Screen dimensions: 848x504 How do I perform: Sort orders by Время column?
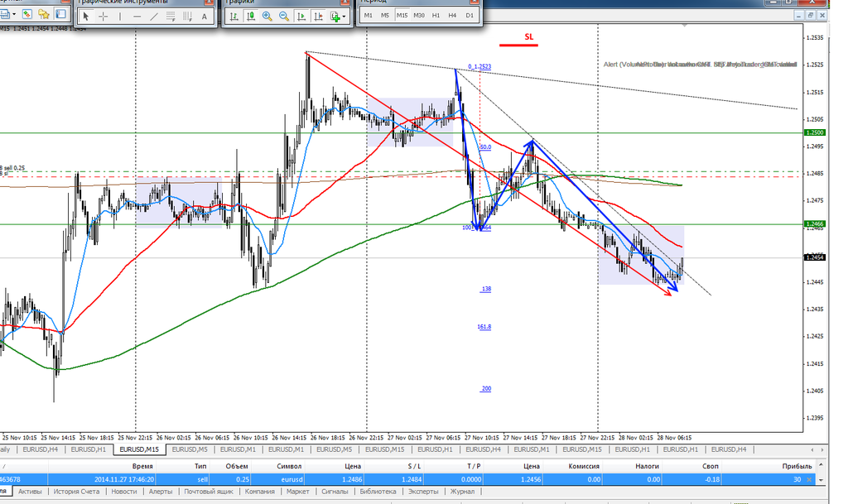(x=142, y=466)
